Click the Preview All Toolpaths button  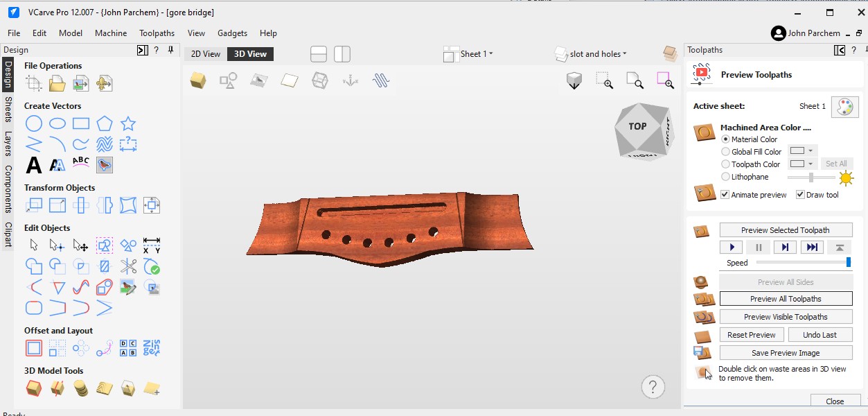point(786,299)
